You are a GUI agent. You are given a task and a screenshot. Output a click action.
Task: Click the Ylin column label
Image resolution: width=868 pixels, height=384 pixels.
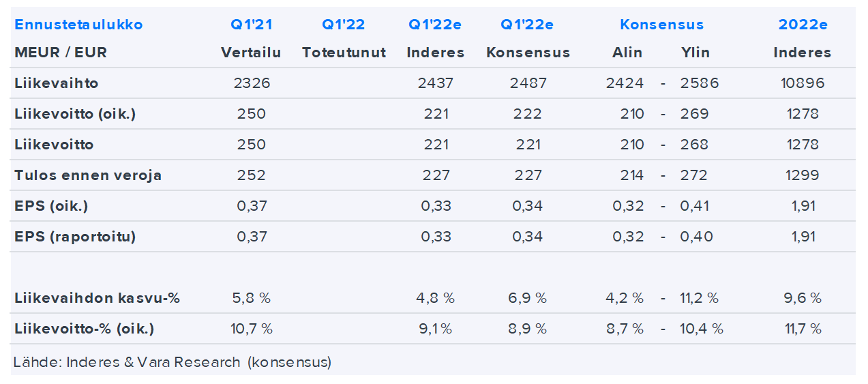tap(695, 53)
